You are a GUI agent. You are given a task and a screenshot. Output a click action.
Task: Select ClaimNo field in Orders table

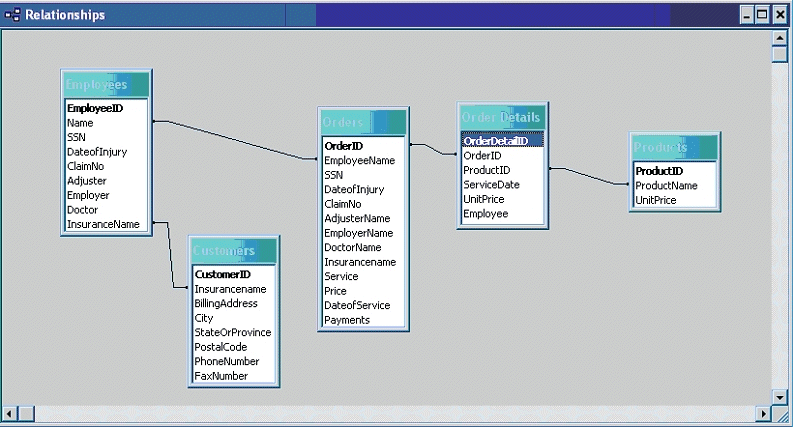pos(363,204)
